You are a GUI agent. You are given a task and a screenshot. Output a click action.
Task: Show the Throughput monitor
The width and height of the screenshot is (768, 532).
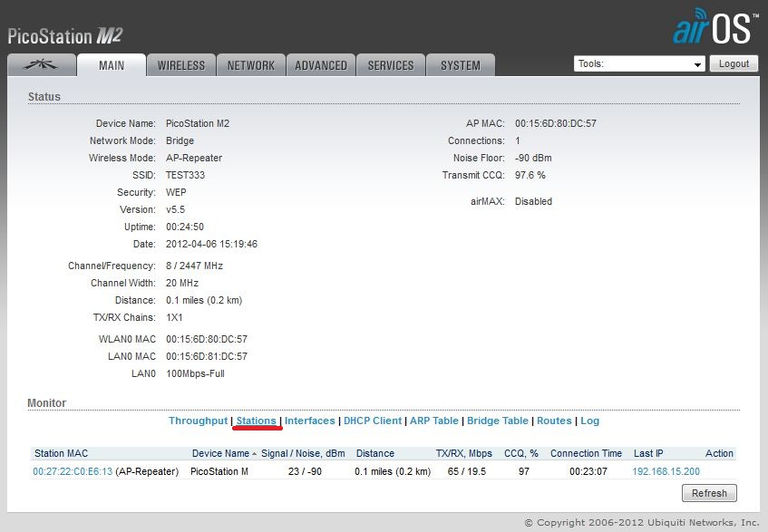click(x=198, y=421)
